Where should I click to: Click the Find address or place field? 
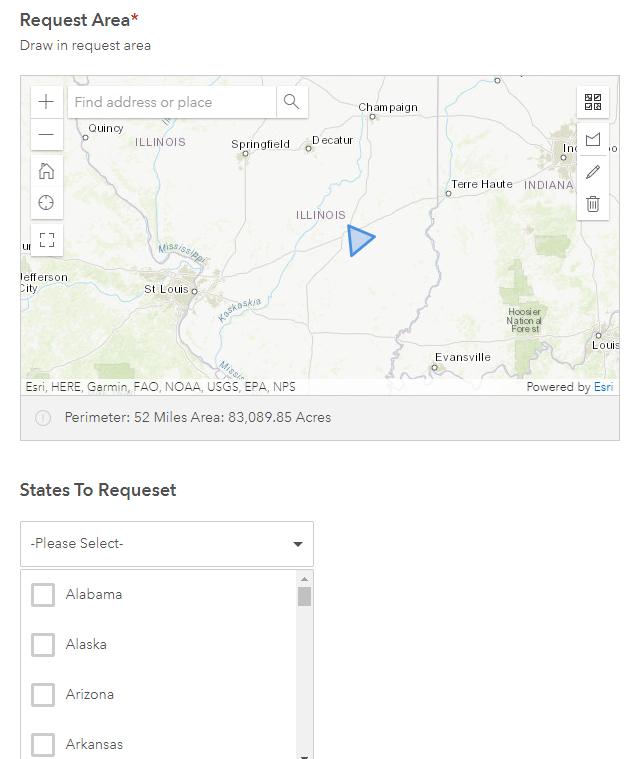click(x=171, y=102)
